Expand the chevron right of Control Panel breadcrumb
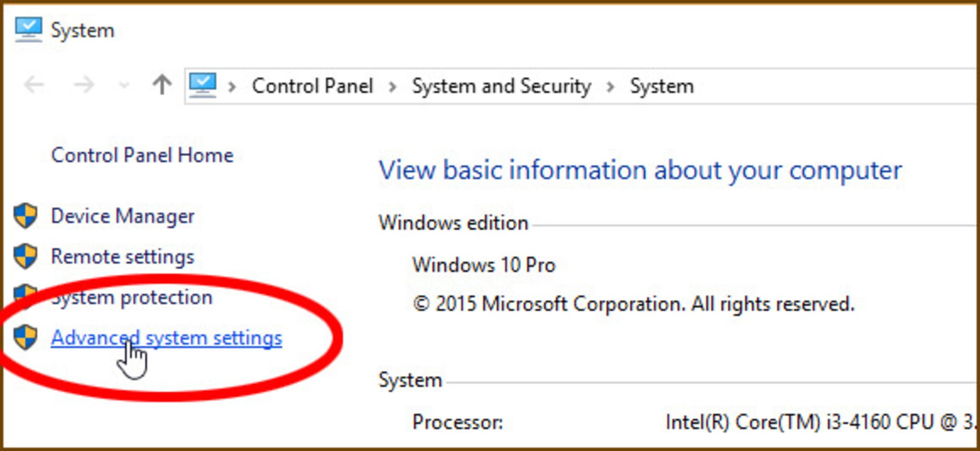The height and width of the screenshot is (451, 980). click(393, 87)
